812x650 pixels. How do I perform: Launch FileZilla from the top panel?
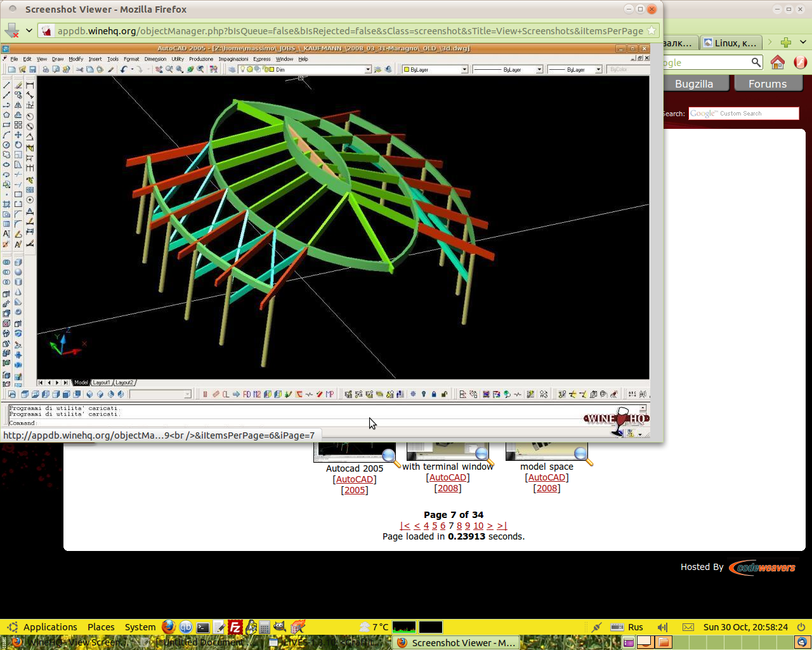pos(235,627)
